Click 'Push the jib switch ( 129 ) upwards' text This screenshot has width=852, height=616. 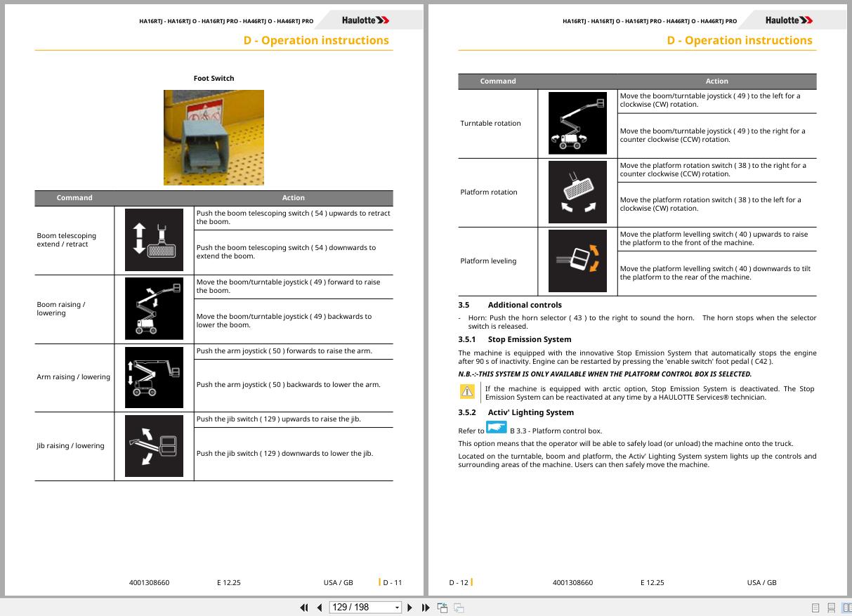point(279,419)
